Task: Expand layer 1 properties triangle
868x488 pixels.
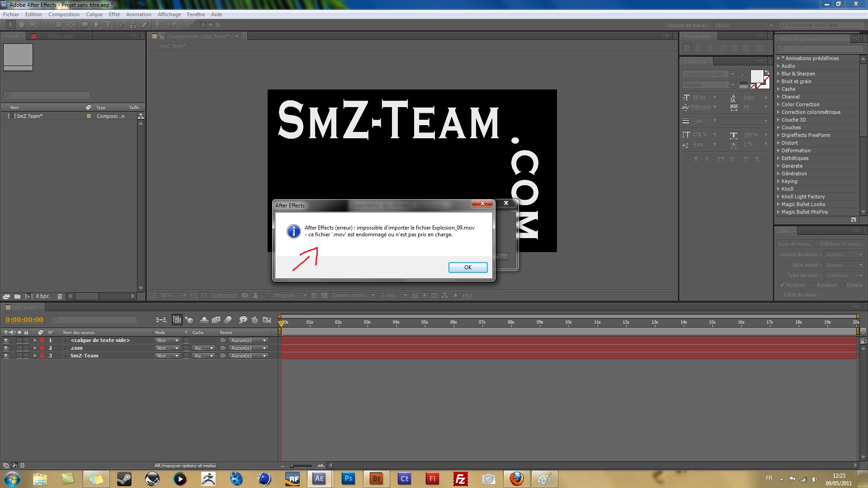Action: point(35,340)
